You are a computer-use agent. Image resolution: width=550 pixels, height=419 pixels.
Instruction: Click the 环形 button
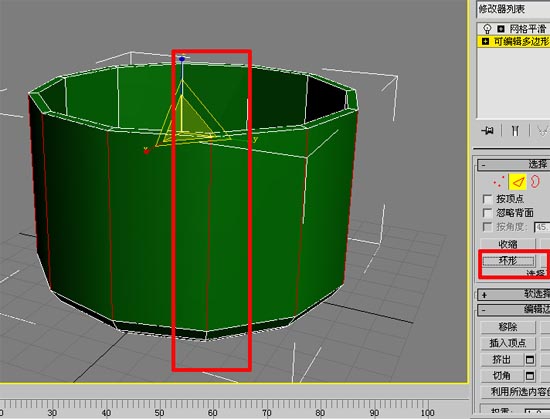click(508, 261)
